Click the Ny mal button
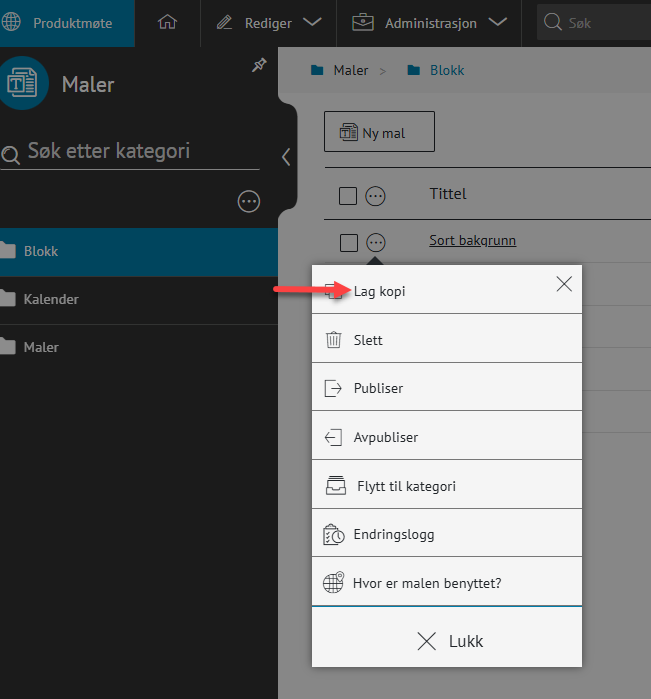This screenshot has width=651, height=699. (x=379, y=133)
